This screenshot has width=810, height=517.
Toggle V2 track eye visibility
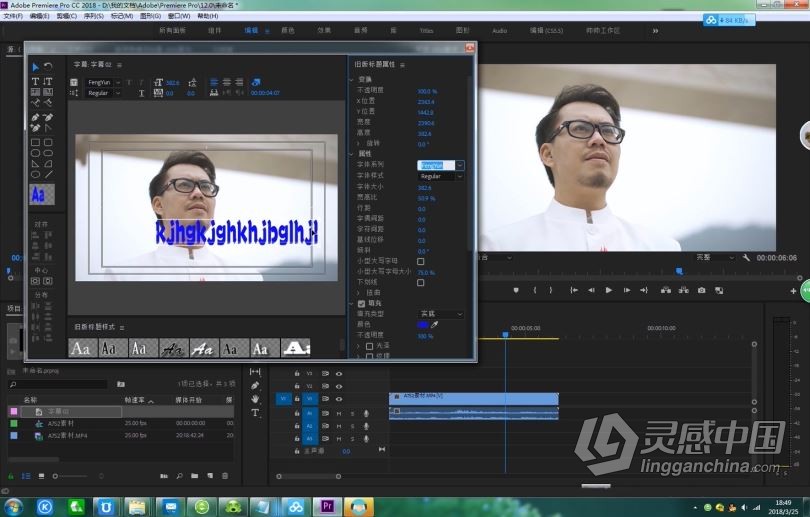(339, 386)
